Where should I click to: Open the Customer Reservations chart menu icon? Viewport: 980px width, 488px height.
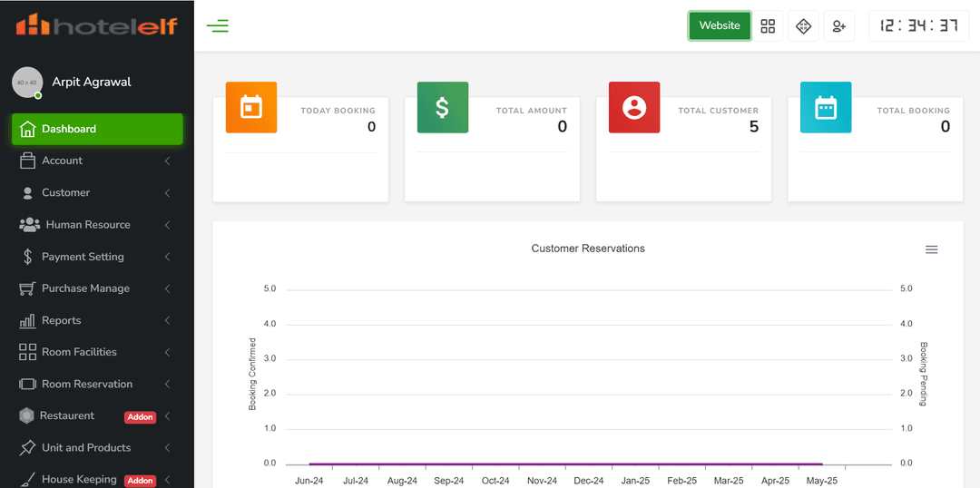click(x=931, y=250)
